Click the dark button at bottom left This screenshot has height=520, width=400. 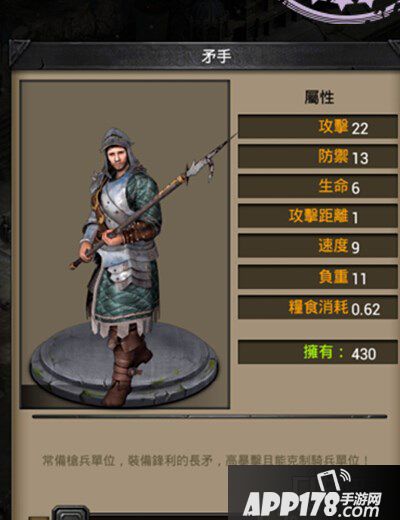pos(71,513)
